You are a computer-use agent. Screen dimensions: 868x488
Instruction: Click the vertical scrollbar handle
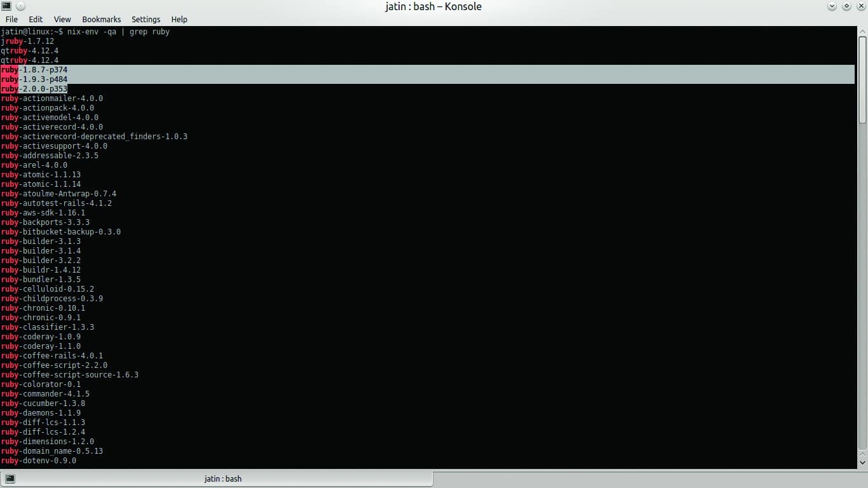862,79
